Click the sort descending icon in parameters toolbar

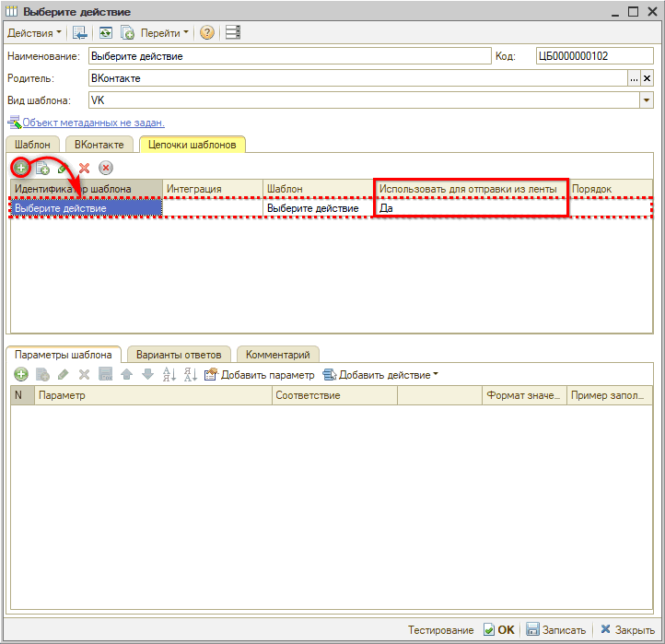point(190,375)
